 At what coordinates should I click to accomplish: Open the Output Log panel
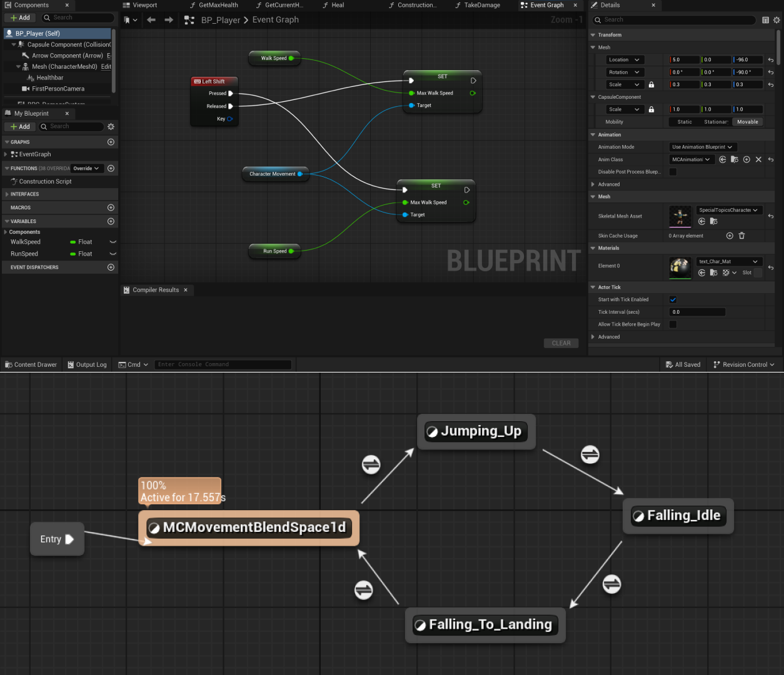[87, 364]
